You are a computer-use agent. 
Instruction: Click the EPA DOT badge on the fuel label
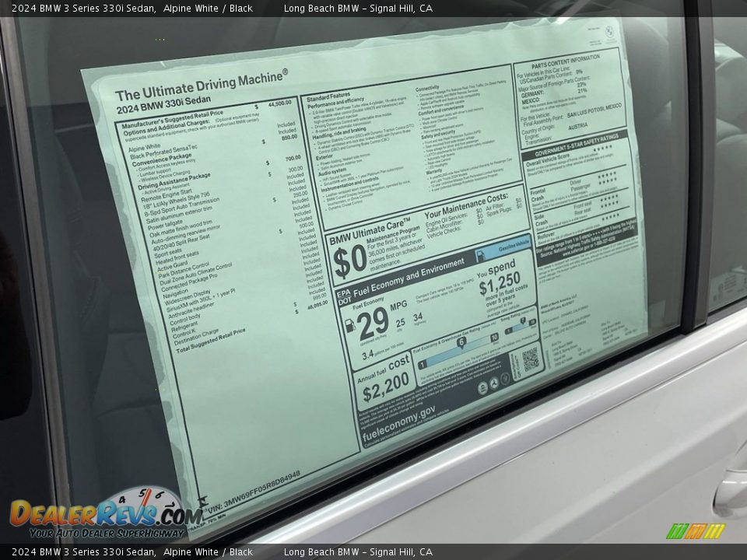[x=344, y=296]
